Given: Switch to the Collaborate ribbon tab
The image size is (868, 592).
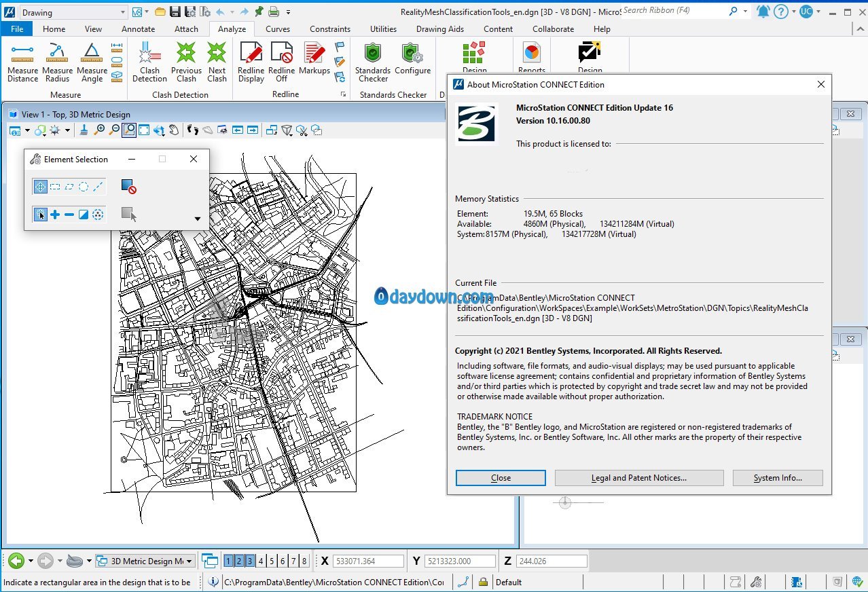Looking at the screenshot, I should pyautogui.click(x=553, y=29).
